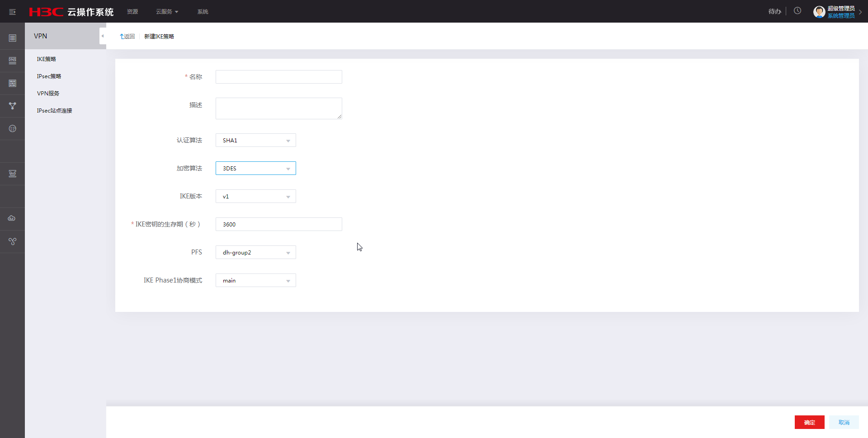Click the user avatar icon
This screenshot has width=868, height=438.
pyautogui.click(x=819, y=12)
